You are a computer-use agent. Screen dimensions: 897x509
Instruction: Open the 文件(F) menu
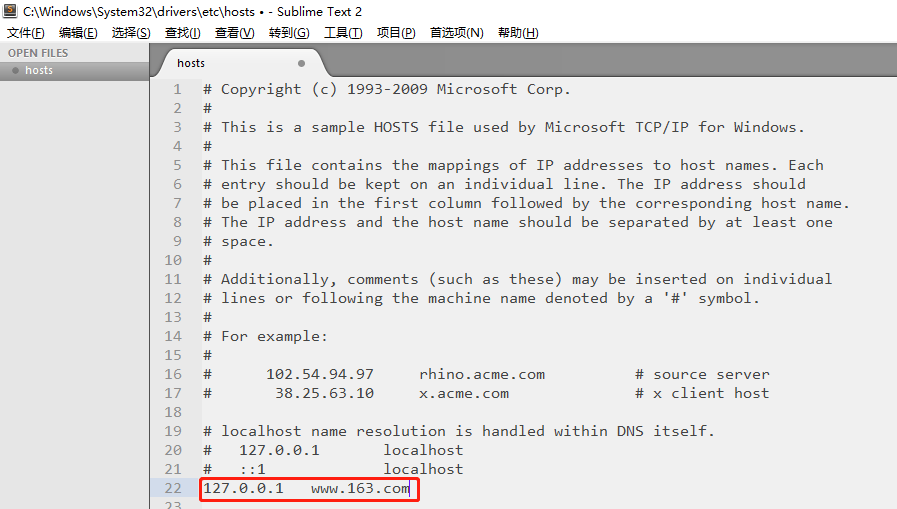click(x=25, y=33)
